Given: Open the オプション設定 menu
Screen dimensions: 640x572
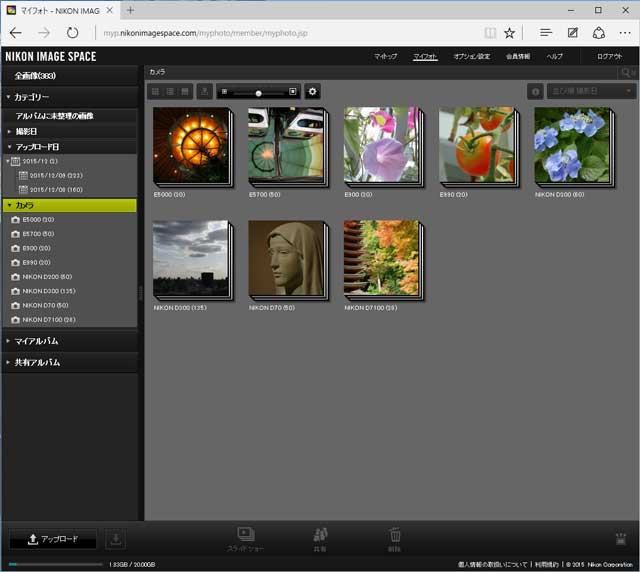Looking at the screenshot, I should [471, 56].
